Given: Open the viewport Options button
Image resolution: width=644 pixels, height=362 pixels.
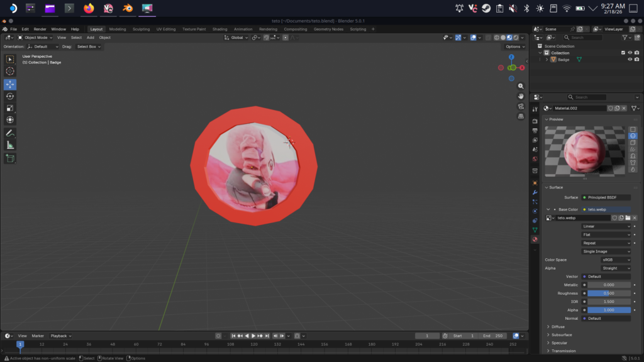Looking at the screenshot, I should (x=514, y=47).
